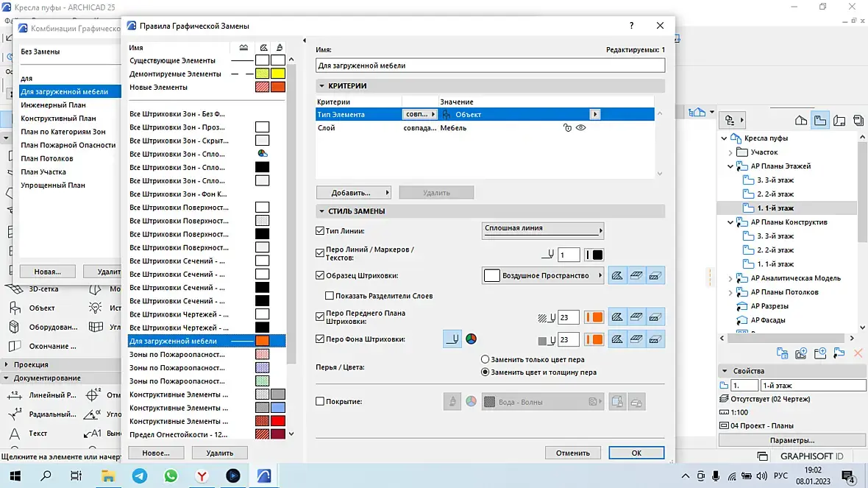Viewport: 868px width, 488px height.
Task: Open the совп... operator dropdown
Action: point(419,114)
